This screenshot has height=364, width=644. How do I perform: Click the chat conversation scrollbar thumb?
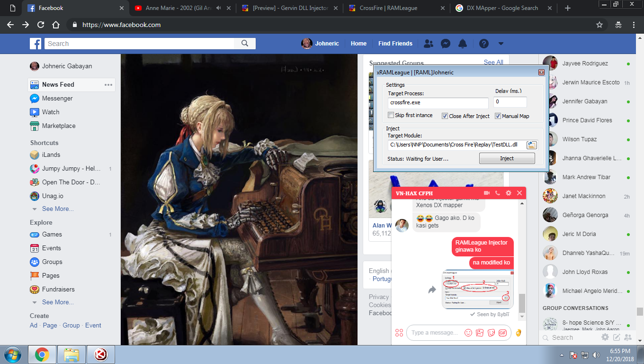coord(522,303)
